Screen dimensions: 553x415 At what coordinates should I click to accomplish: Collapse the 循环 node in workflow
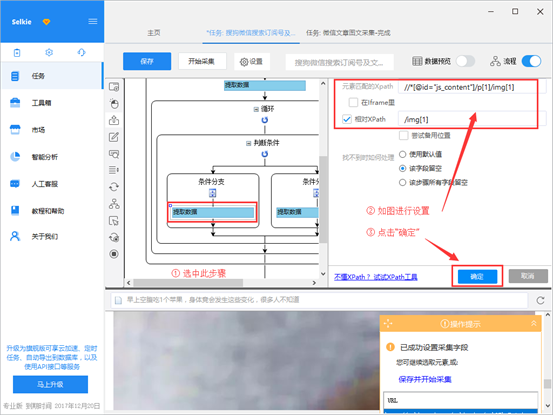click(256, 109)
